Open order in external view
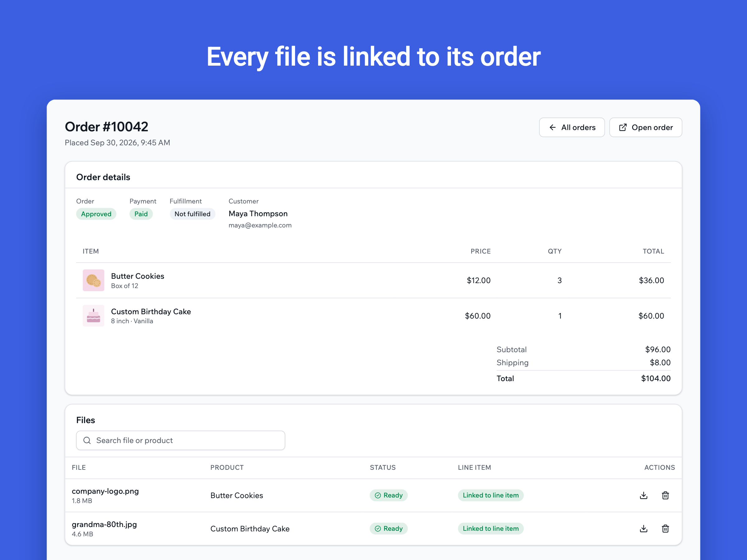 pos(645,127)
